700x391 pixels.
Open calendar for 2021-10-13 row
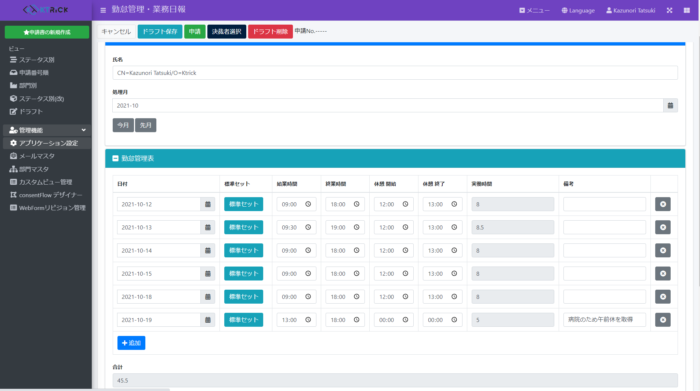[208, 227]
